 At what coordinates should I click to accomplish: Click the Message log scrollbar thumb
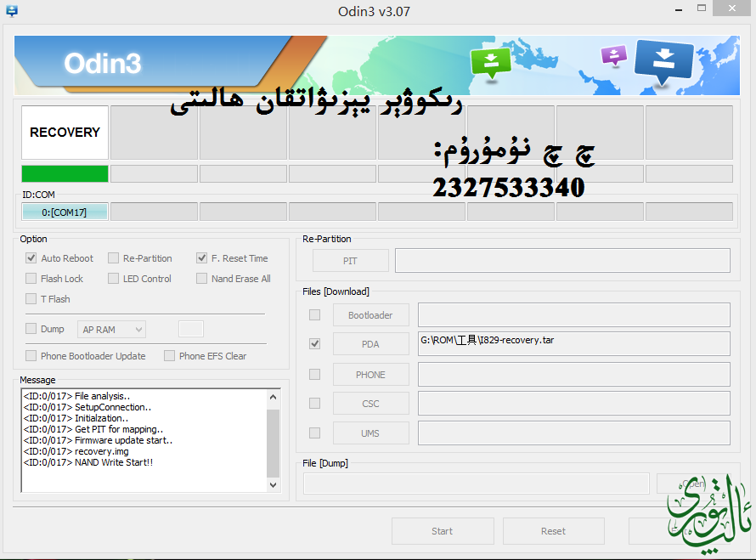click(273, 444)
